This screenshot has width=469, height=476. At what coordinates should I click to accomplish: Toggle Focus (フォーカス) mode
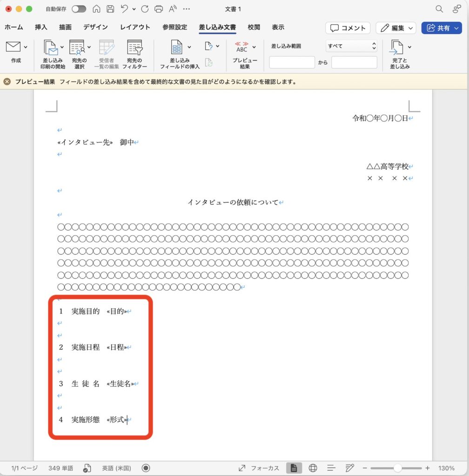click(x=259, y=468)
